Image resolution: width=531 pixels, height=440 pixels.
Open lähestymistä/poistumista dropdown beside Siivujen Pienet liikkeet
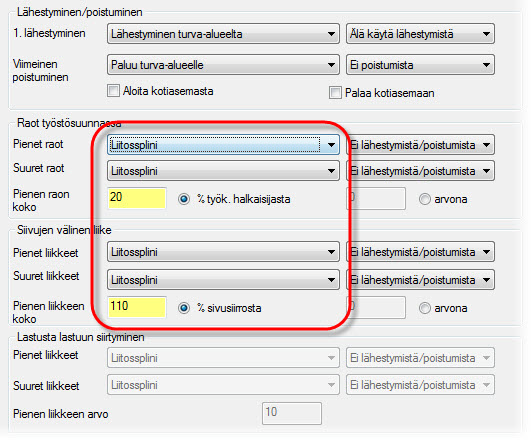[x=420, y=252]
